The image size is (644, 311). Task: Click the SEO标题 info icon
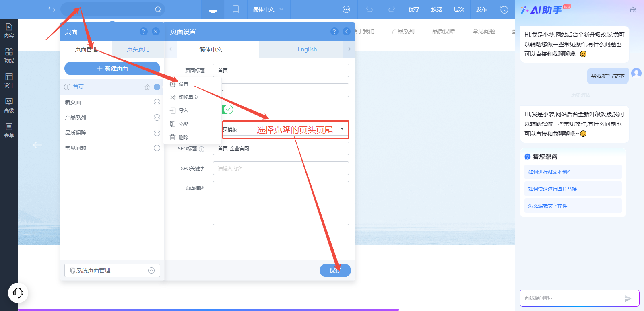pos(202,149)
